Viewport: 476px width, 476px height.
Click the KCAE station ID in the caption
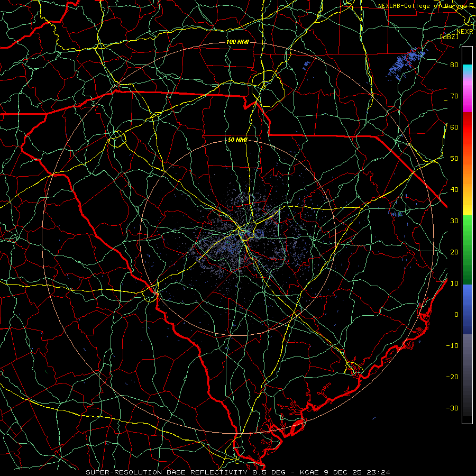point(309,472)
